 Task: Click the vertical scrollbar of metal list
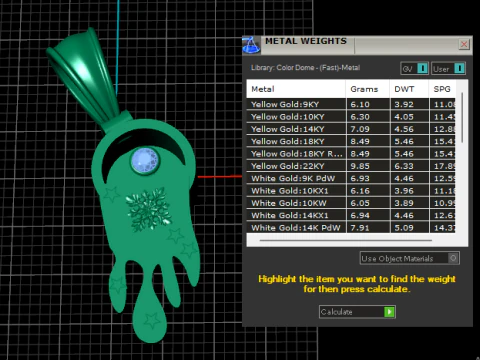pyautogui.click(x=462, y=118)
